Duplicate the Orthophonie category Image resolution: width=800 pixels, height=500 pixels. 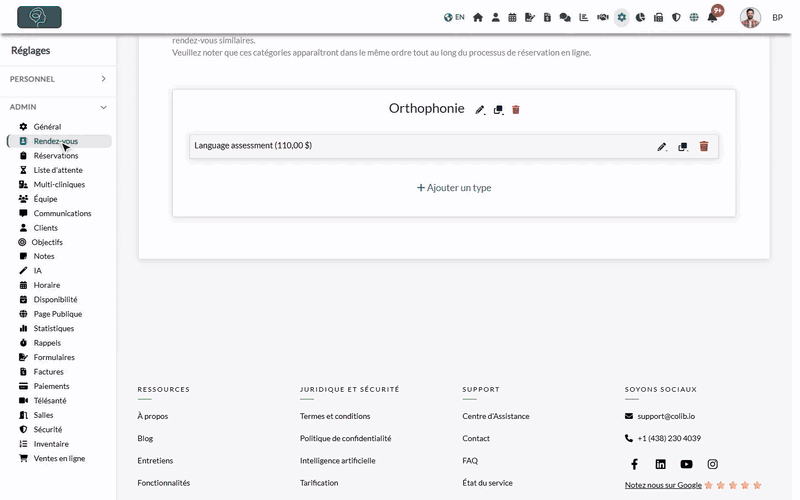pos(498,110)
